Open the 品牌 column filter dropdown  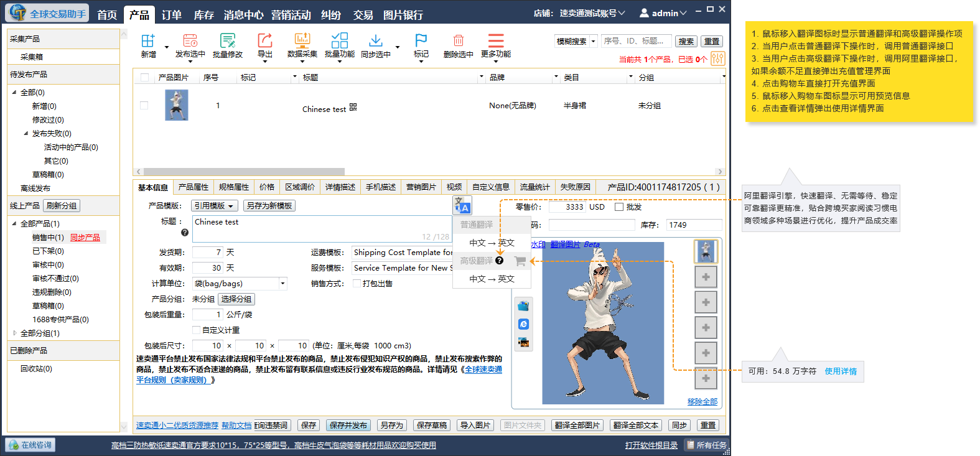[x=556, y=77]
